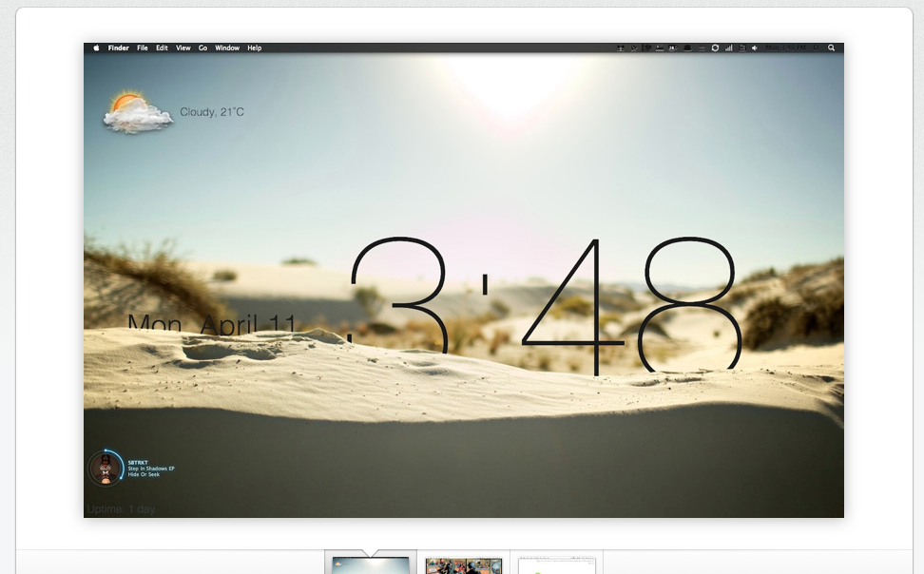Open the Apple menu
The height and width of the screenshot is (574, 924).
(96, 48)
